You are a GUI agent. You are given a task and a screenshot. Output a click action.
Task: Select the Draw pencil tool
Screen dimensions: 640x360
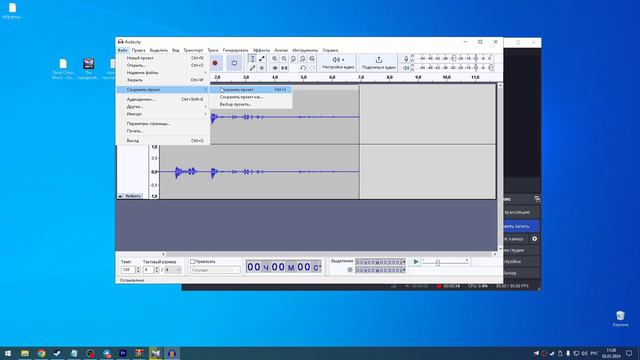coord(252,68)
